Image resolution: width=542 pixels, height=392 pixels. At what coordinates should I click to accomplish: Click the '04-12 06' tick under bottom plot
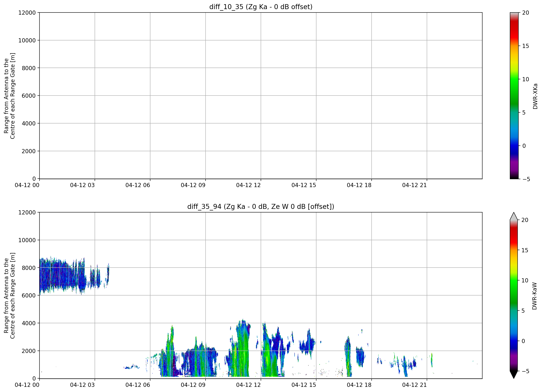(x=138, y=385)
